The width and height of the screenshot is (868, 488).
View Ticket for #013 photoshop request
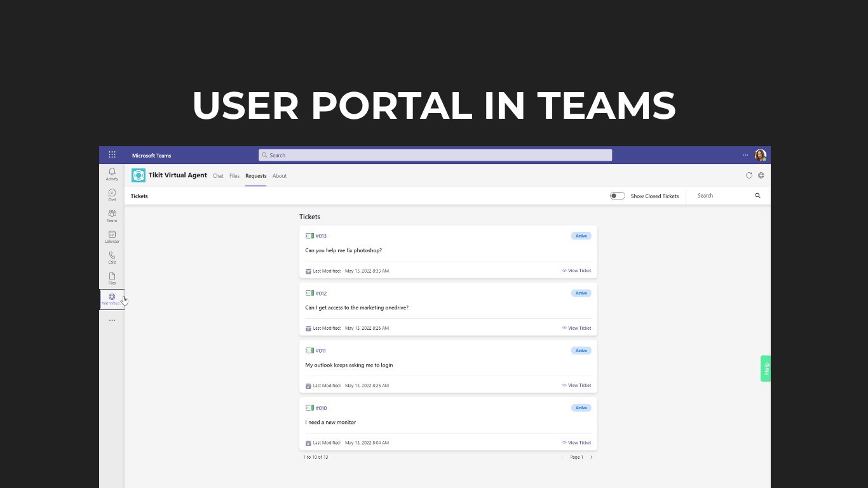point(576,271)
